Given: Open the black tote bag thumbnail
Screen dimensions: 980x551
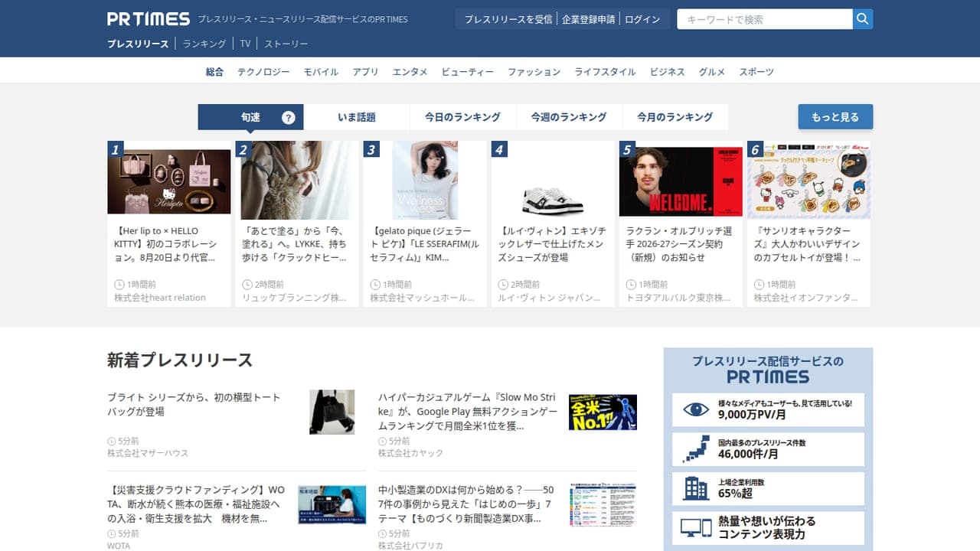Looking at the screenshot, I should pyautogui.click(x=332, y=412).
